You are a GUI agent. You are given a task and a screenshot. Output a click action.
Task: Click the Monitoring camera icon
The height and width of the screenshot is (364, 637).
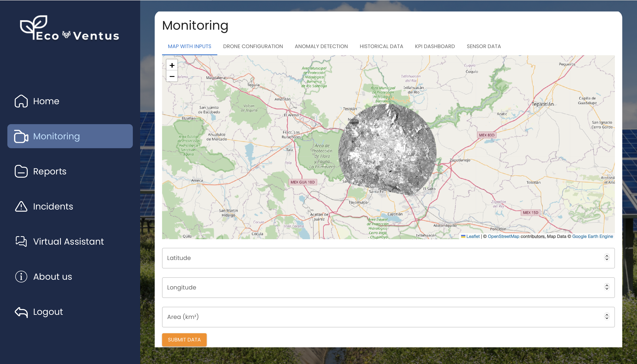21,136
